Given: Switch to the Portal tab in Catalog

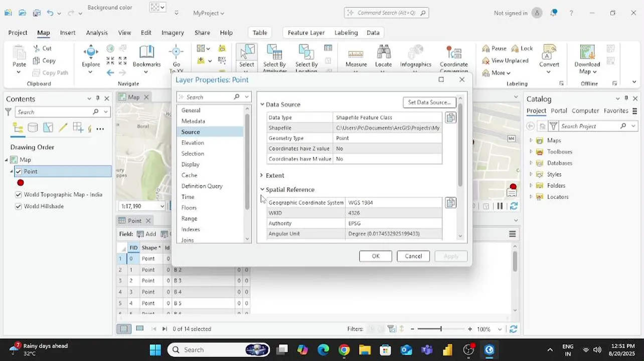Looking at the screenshot, I should tap(559, 111).
